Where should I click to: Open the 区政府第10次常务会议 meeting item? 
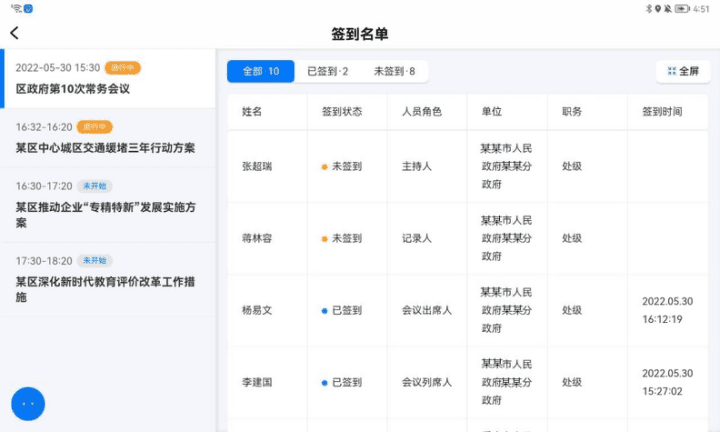pyautogui.click(x=108, y=79)
